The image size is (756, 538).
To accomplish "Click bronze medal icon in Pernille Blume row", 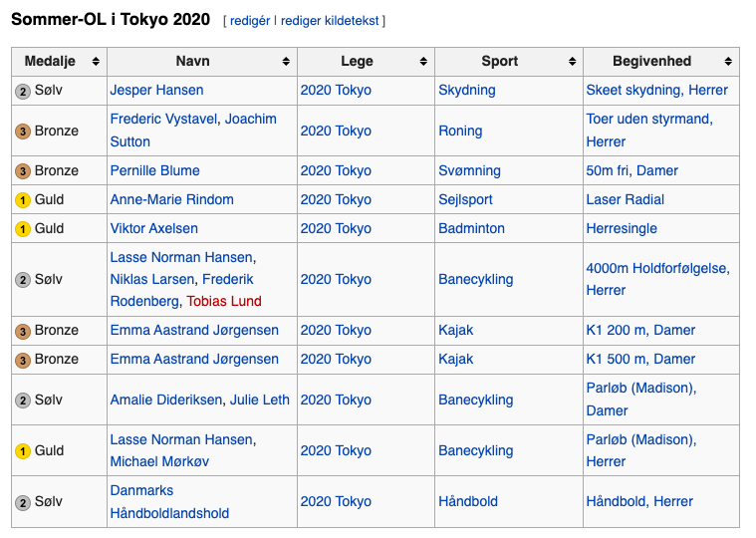I will (23, 171).
